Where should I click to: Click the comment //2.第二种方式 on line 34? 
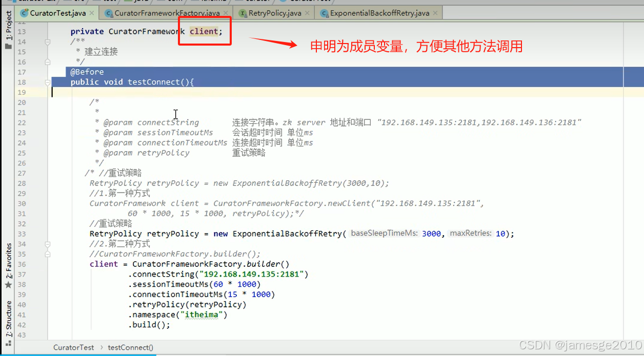point(120,244)
